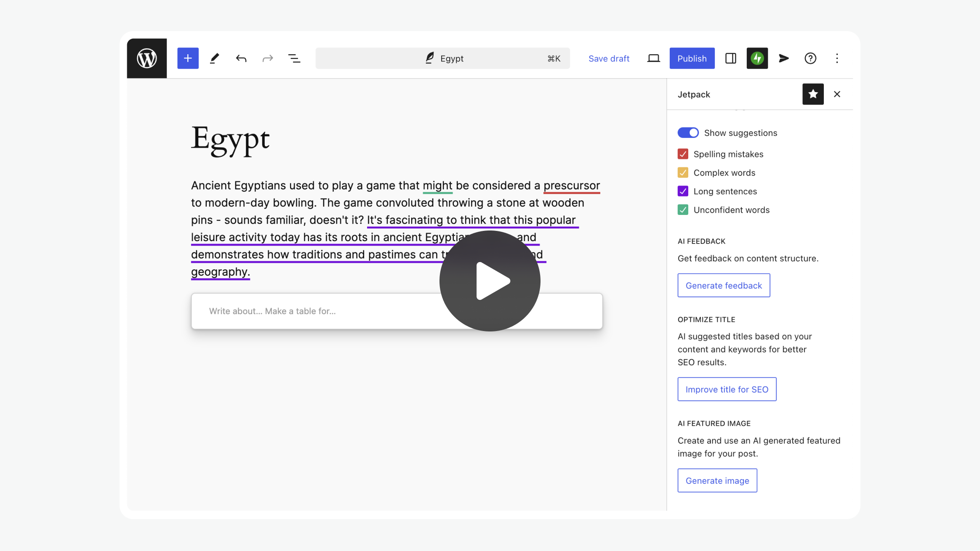This screenshot has height=551, width=980.
Task: Play the video with the play button
Action: click(x=490, y=281)
